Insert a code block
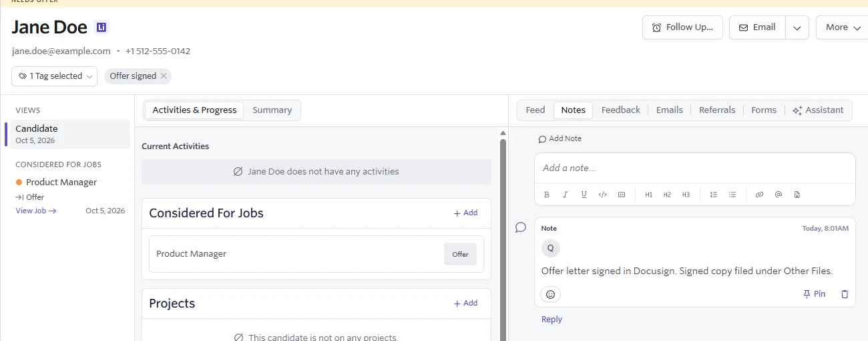 (622, 195)
